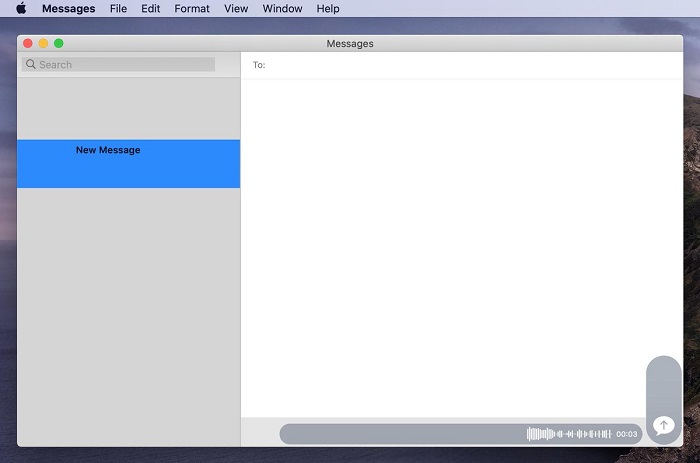Open the Edit menu
Screen dimensions: 700x463
coord(150,9)
